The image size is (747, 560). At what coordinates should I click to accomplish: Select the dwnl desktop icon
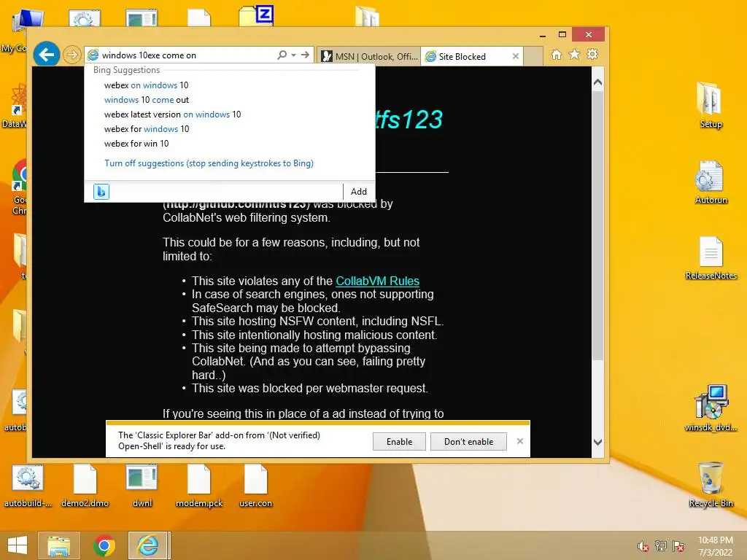(142, 486)
